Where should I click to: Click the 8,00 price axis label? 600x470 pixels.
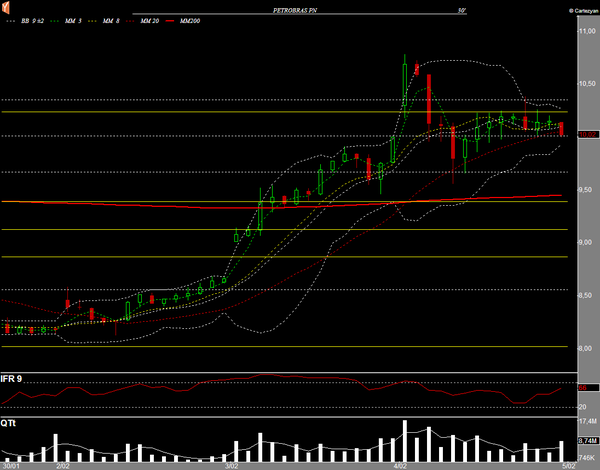point(588,347)
